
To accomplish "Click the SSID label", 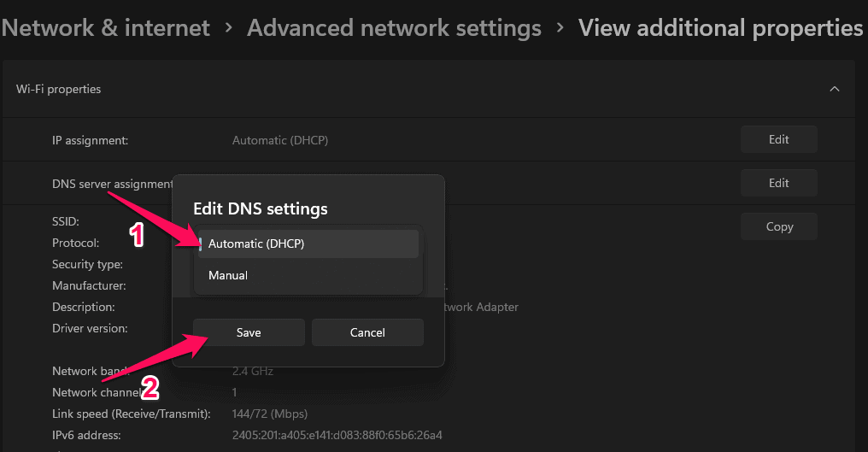I will 66,221.
